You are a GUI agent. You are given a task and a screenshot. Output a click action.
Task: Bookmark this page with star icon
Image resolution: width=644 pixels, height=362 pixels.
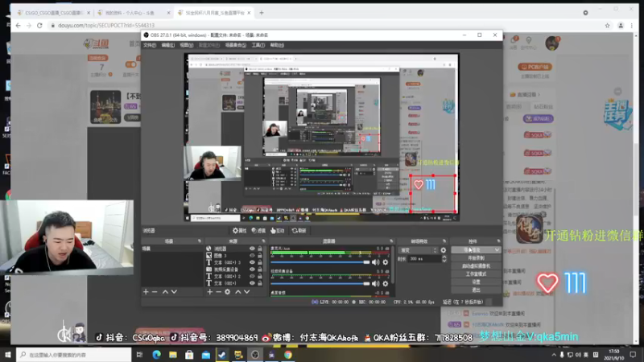pyautogui.click(x=607, y=26)
